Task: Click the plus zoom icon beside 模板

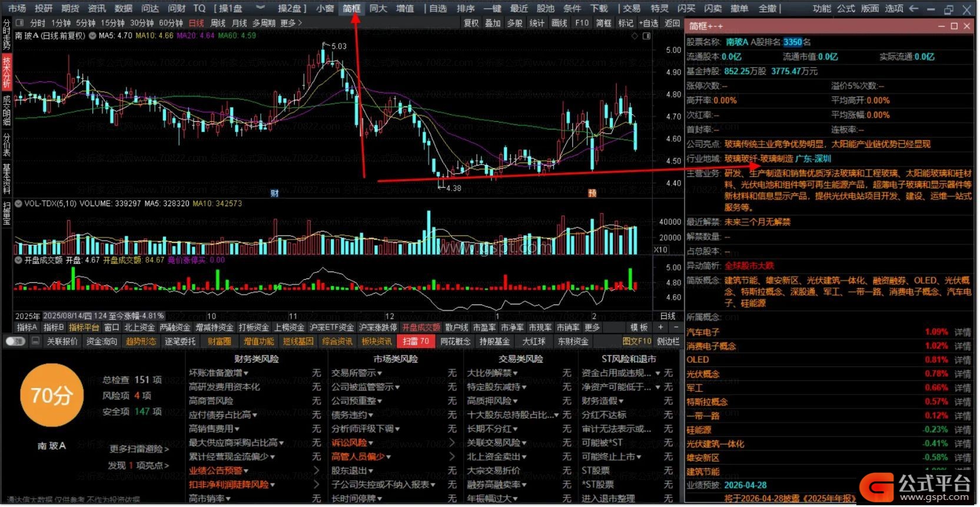Action: coord(660,327)
